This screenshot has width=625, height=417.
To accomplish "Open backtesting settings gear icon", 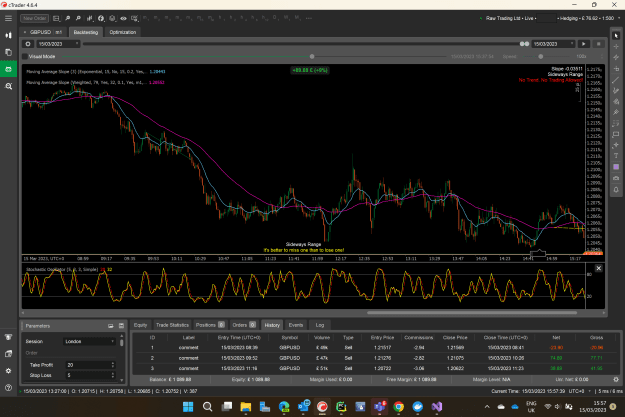I will [x=28, y=44].
